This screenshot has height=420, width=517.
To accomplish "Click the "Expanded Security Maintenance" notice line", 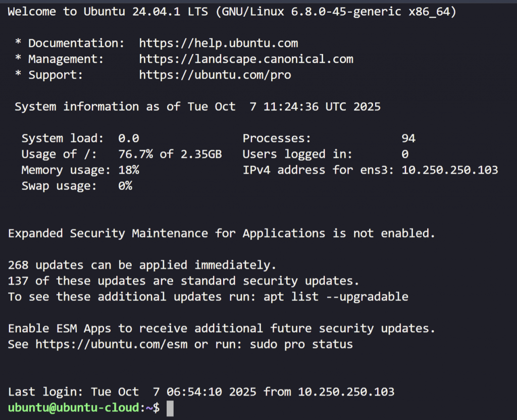I will click(x=221, y=233).
